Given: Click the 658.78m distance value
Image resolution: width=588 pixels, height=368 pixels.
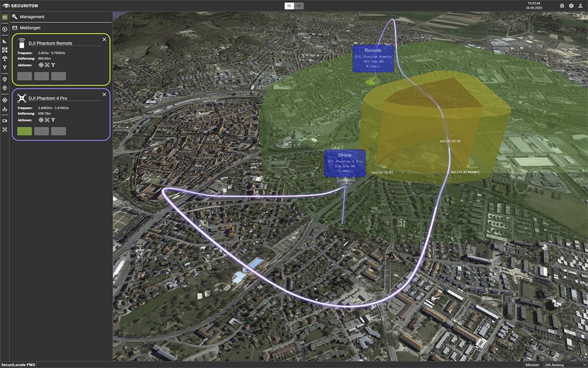Looking at the screenshot, I should (x=44, y=113).
